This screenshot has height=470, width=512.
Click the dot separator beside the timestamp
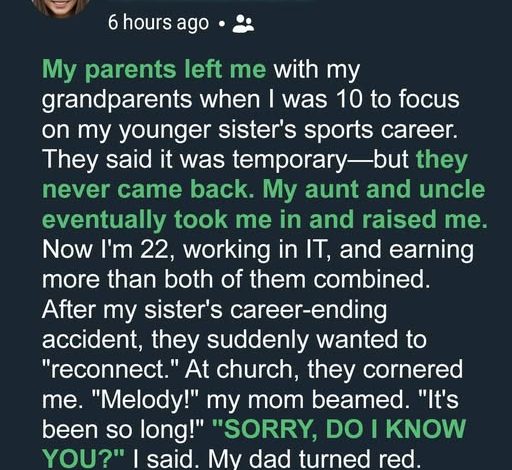click(221, 25)
